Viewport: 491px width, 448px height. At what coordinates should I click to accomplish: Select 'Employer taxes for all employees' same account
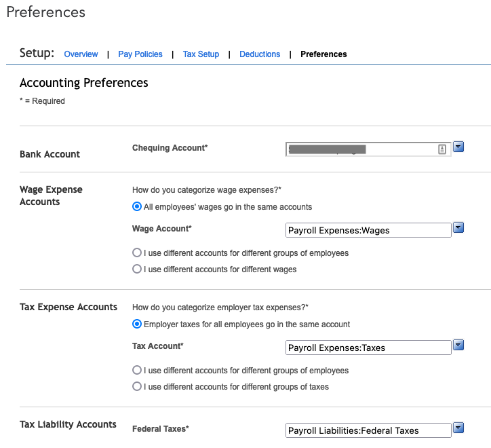(x=137, y=324)
